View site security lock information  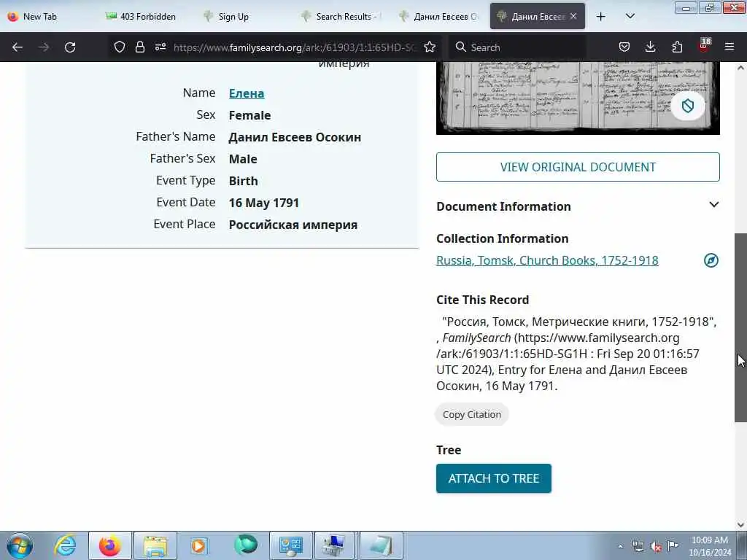(x=139, y=47)
